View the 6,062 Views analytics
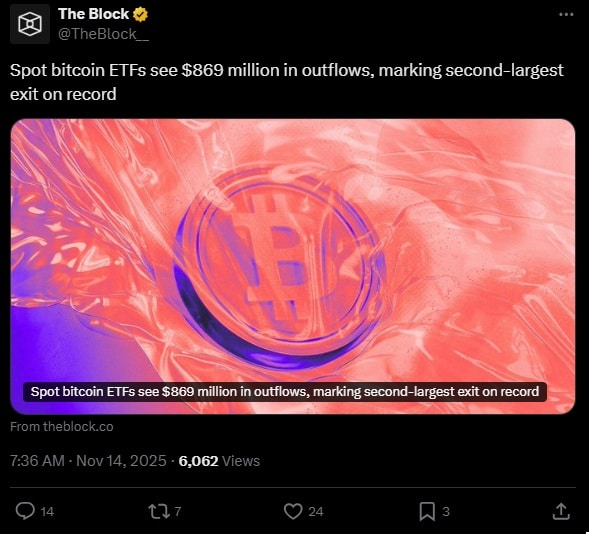 (x=219, y=461)
